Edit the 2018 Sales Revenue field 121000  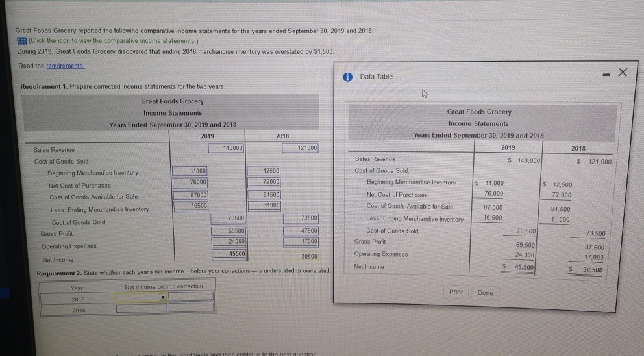coord(300,147)
